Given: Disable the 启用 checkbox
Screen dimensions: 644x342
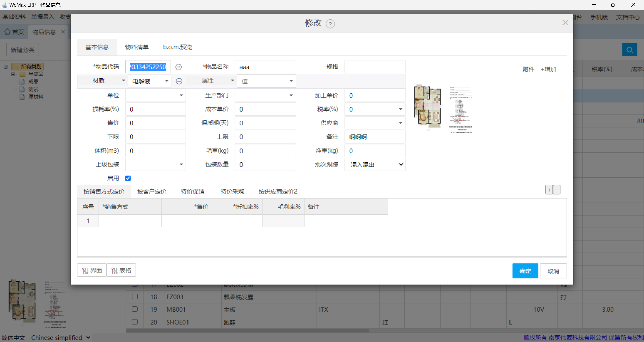Looking at the screenshot, I should click(128, 178).
